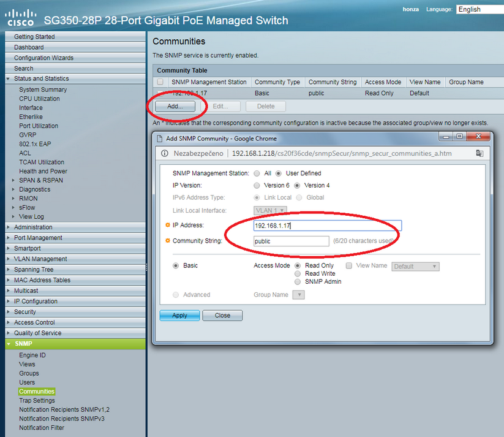
Task: Choose IP Version 4 radio button
Action: 297,185
